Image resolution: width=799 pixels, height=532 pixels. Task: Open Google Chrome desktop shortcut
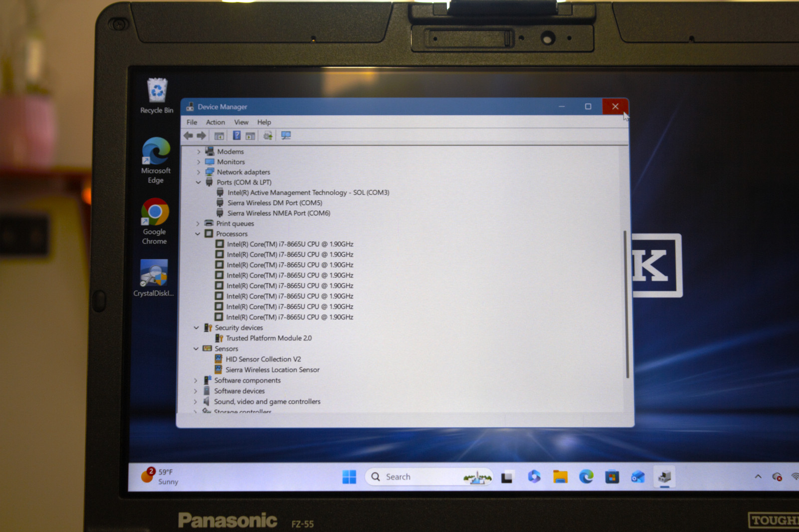155,222
